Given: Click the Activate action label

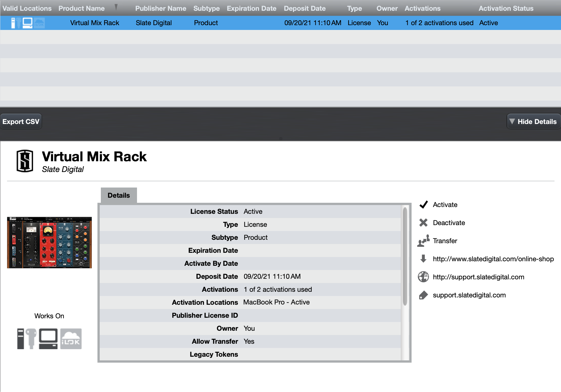Looking at the screenshot, I should 445,204.
